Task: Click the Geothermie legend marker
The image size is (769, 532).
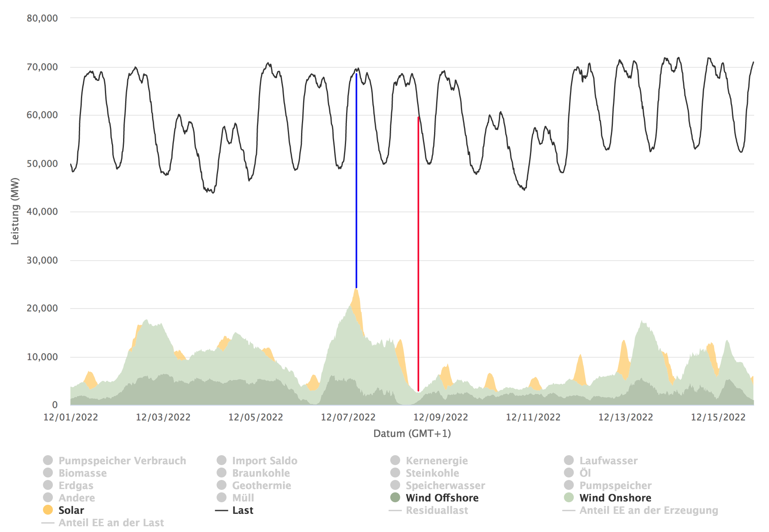Action: [x=222, y=485]
